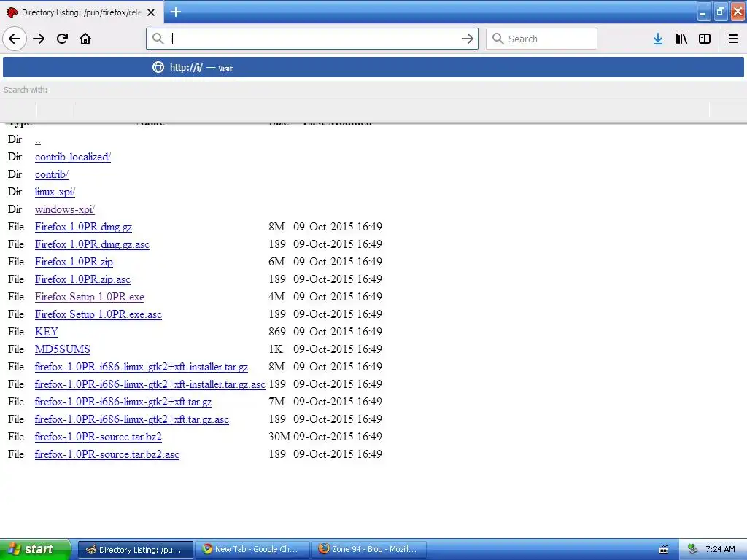Minimize the Firefox window
This screenshot has width=747, height=560.
(x=704, y=12)
